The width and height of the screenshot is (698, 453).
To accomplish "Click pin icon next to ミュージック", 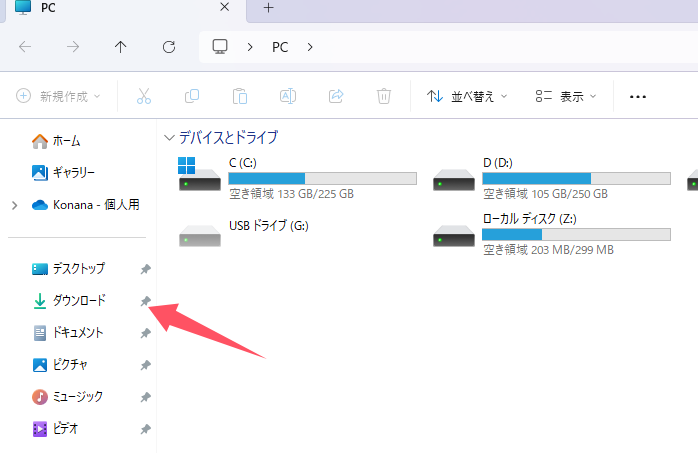I will coord(146,397).
